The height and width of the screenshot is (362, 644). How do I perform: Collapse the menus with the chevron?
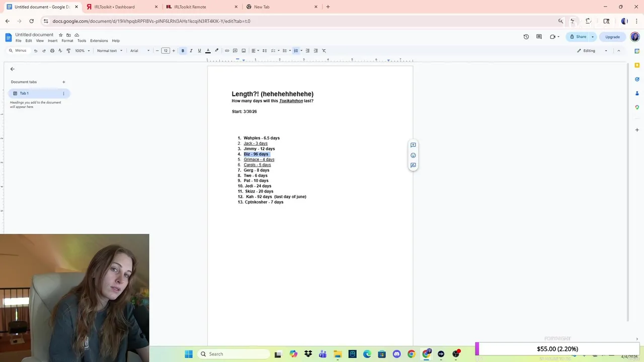click(618, 51)
